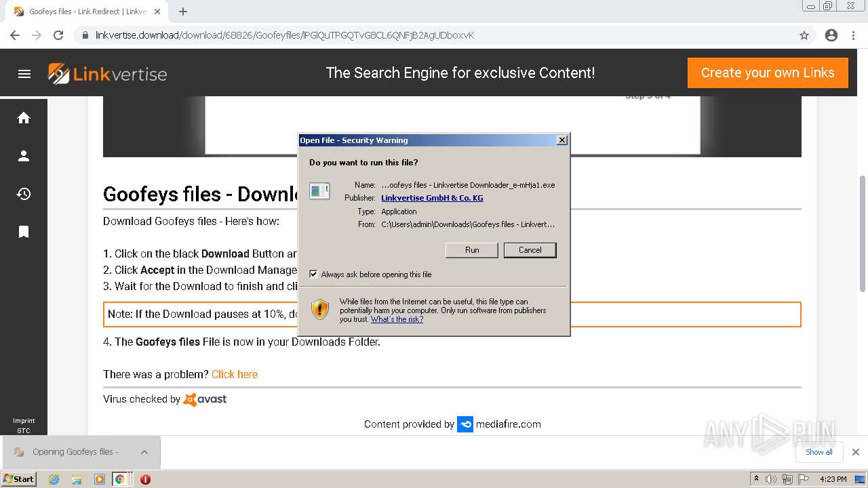868x488 pixels.
Task: Click the volume tray icon
Action: (771, 479)
